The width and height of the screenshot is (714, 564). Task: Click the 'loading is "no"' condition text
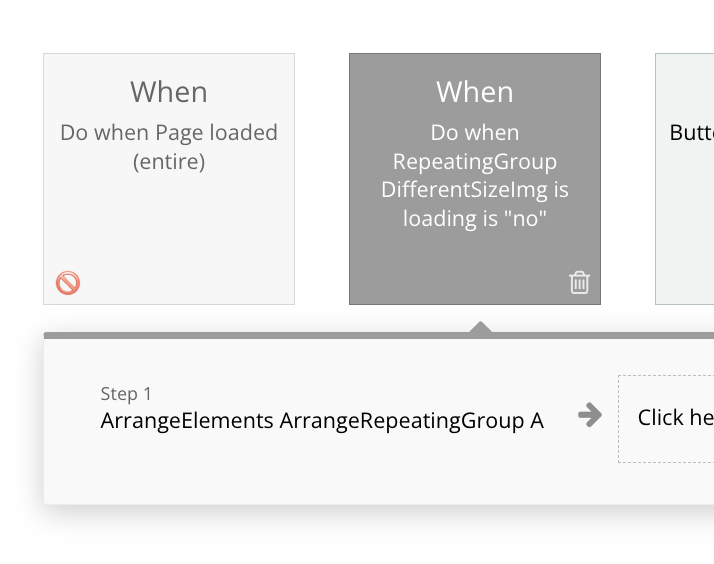(x=475, y=218)
